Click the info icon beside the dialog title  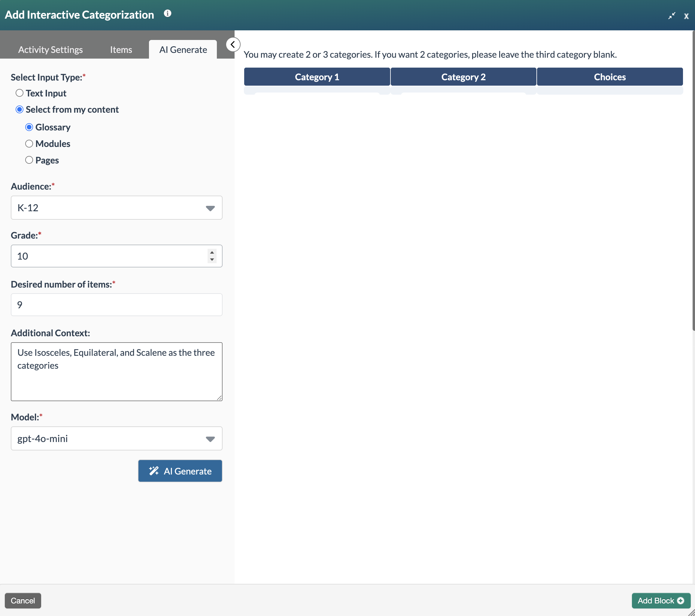167,13
